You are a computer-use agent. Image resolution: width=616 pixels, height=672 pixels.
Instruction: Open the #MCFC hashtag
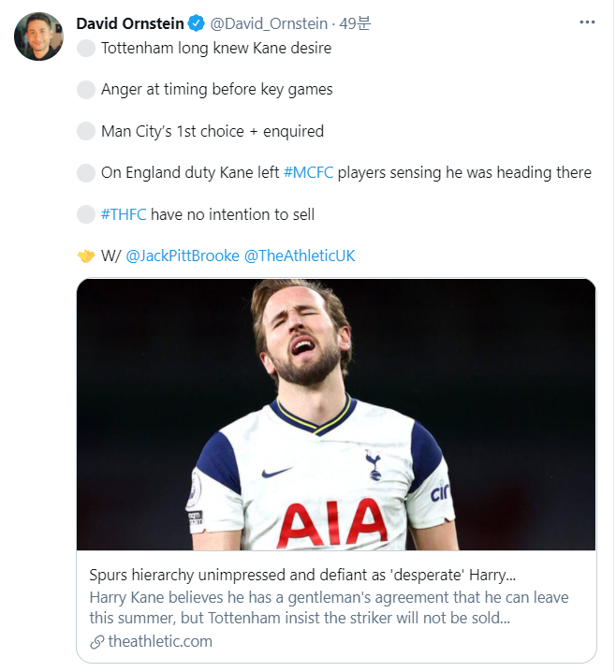[x=308, y=173]
